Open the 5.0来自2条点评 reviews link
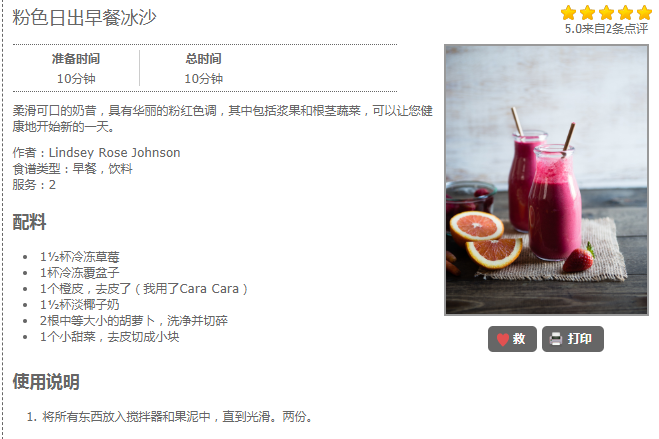The width and height of the screenshot is (659, 439). point(606,29)
